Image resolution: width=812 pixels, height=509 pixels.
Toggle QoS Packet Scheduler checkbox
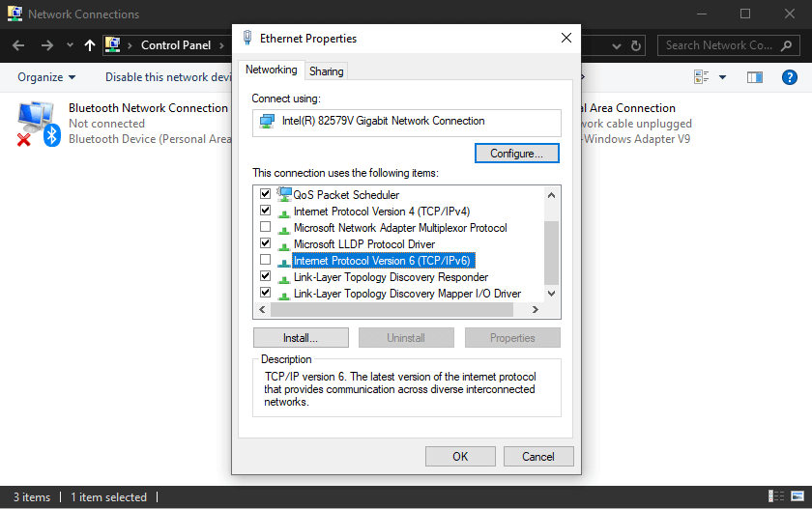[x=265, y=194]
